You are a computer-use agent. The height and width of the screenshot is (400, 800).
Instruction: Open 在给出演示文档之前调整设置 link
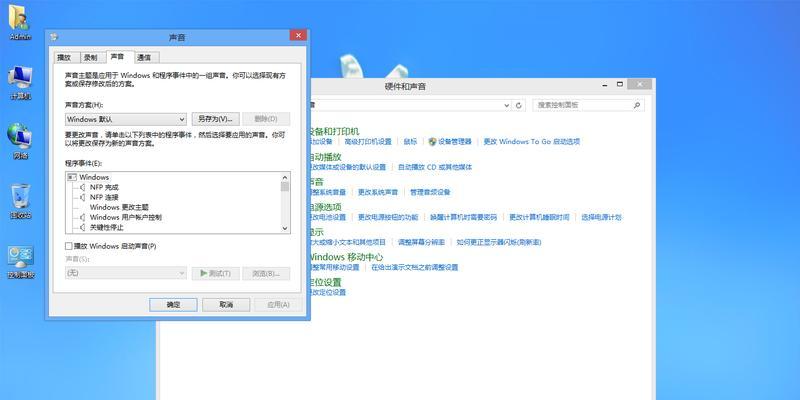point(415,267)
